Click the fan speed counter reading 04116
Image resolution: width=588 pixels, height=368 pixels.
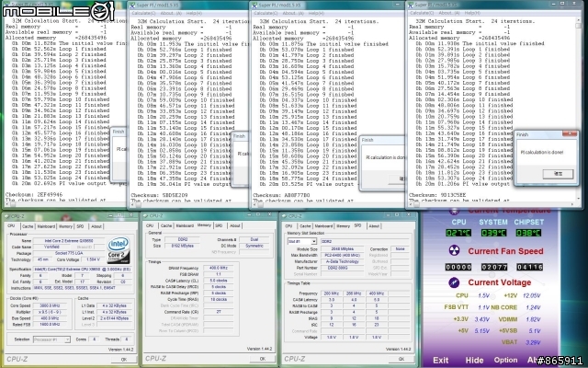point(529,267)
